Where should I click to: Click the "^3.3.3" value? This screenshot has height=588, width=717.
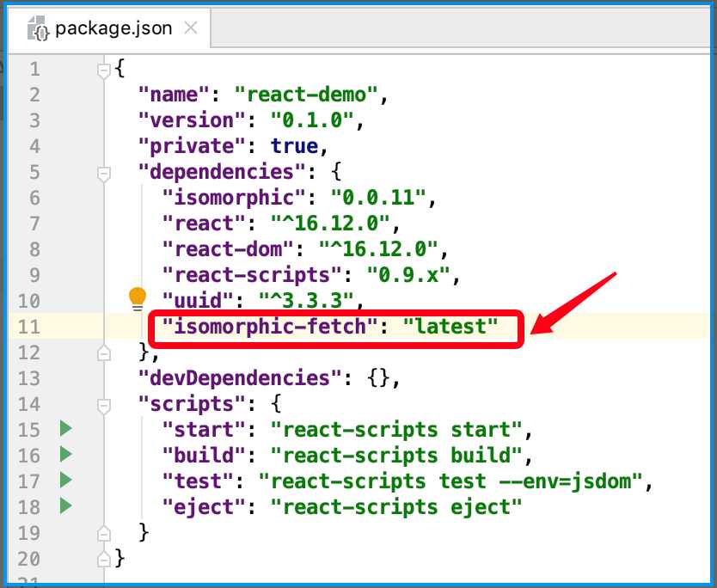pos(306,301)
